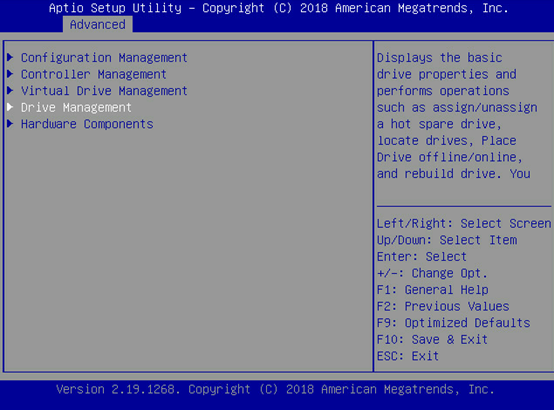
Task: Click the F2: Previous Values hint
Action: click(443, 306)
